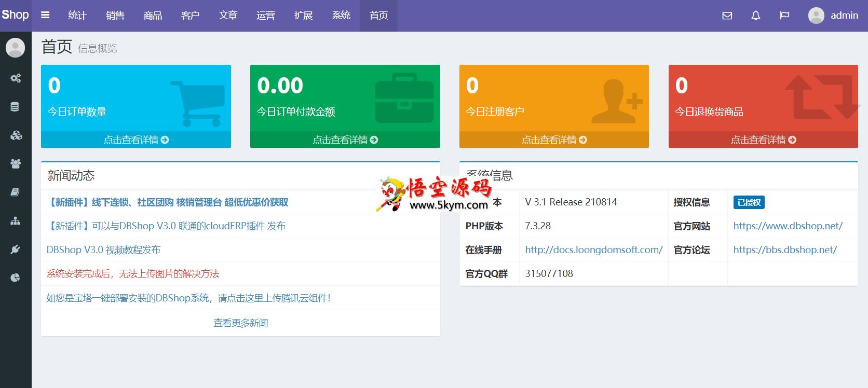Open the database stack sidebar icon
Image resolution: width=868 pixels, height=388 pixels.
click(x=15, y=107)
